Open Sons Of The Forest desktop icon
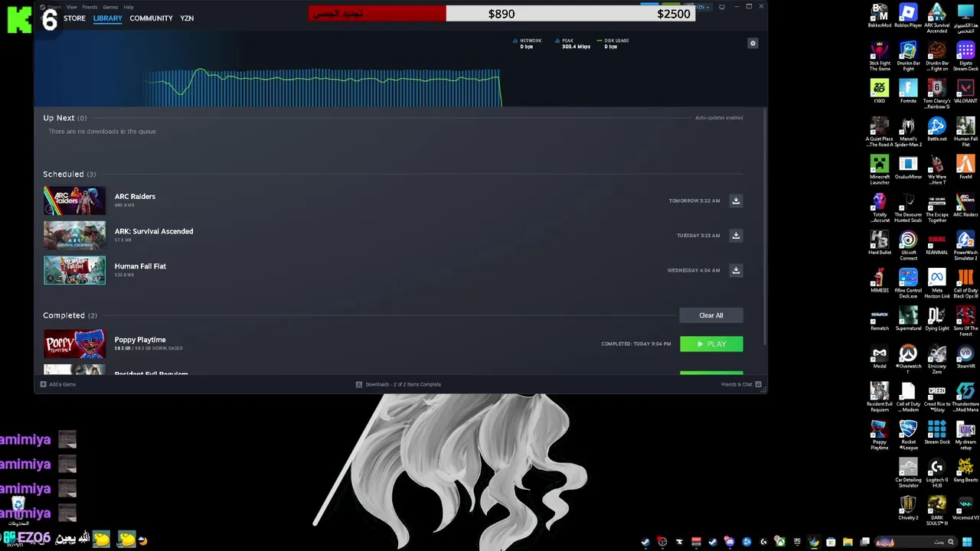The width and height of the screenshot is (980, 551). (965, 322)
